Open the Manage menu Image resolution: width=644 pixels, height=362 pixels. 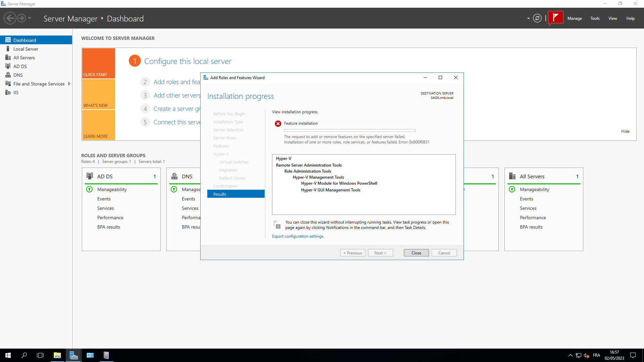pos(574,18)
